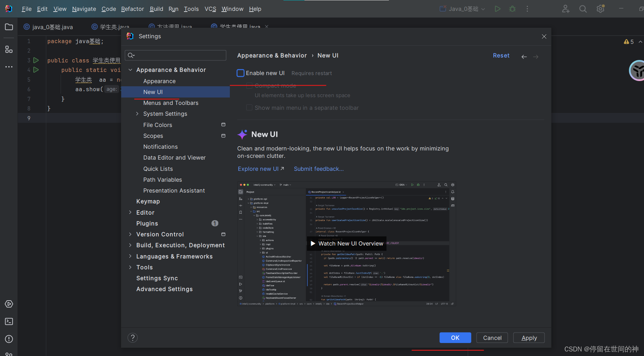Confirm settings with the OK button
This screenshot has width=644, height=356.
point(455,338)
